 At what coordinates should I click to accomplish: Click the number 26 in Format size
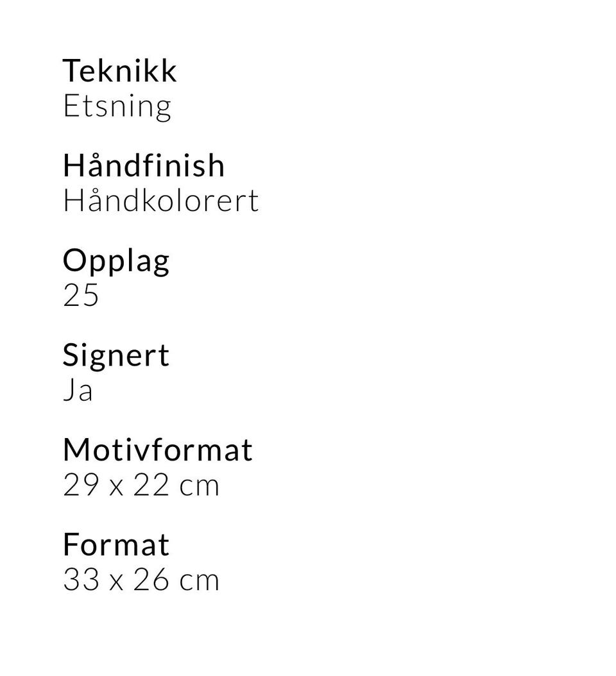click(x=151, y=579)
